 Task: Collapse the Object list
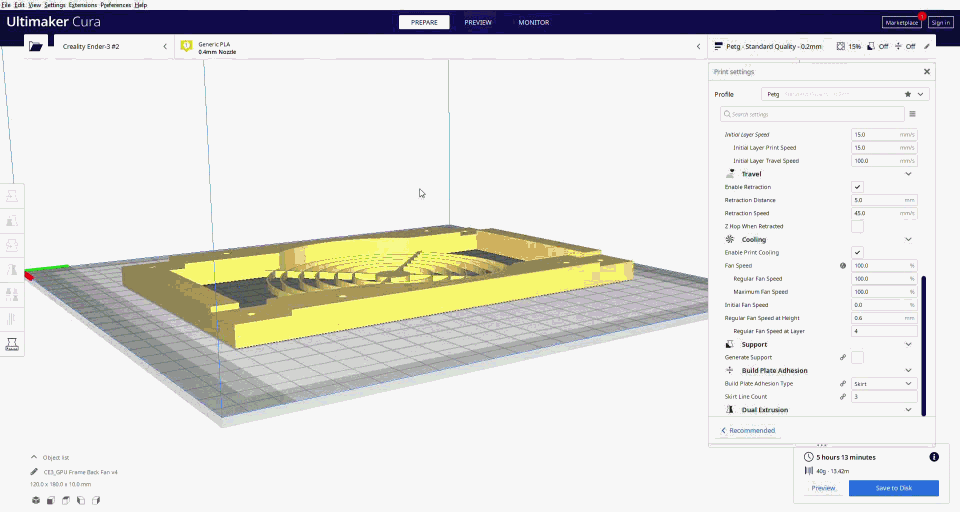[x=34, y=457]
